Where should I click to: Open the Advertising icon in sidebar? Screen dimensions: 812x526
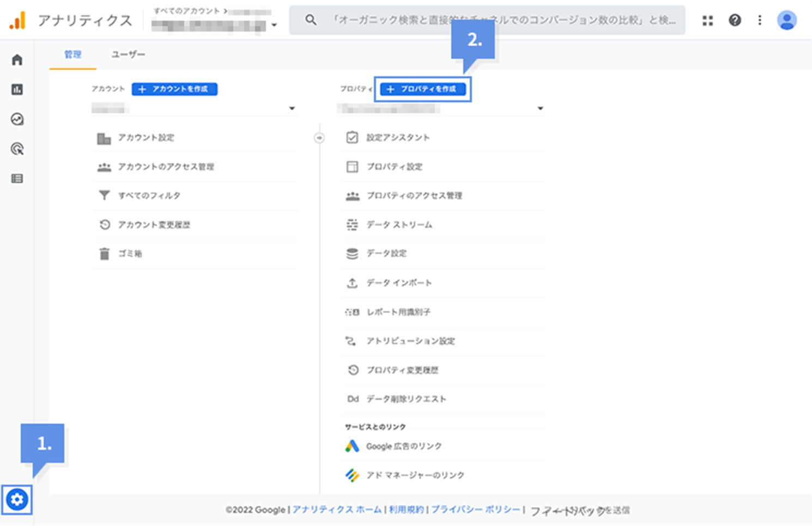tap(17, 149)
